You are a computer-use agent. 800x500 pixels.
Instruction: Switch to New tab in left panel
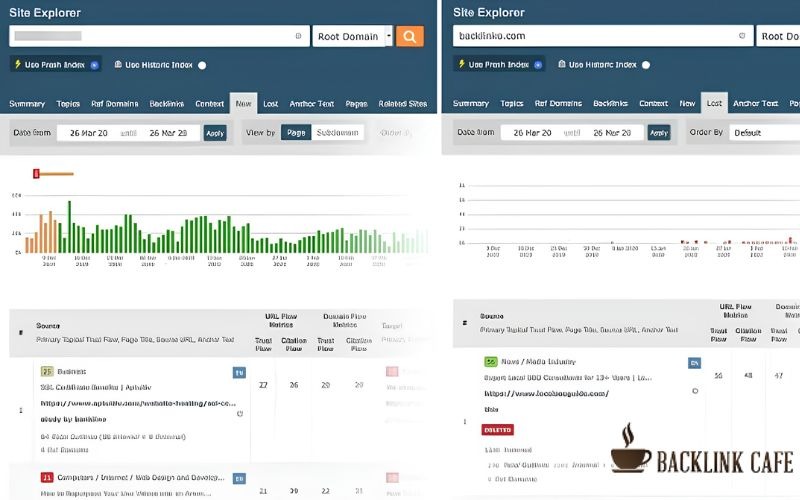pos(243,103)
